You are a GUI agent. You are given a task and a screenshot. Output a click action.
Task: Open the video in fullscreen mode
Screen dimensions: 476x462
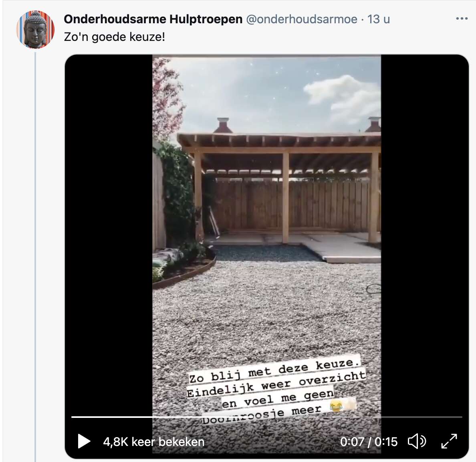[449, 441]
